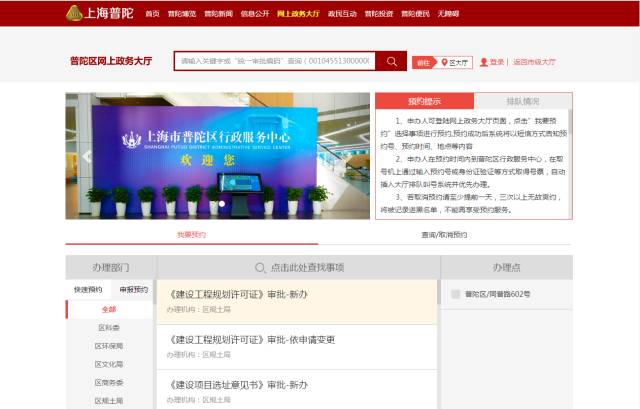This screenshot has height=409, width=640.
Task: Show the previous carousel banner slide
Action: [x=87, y=156]
